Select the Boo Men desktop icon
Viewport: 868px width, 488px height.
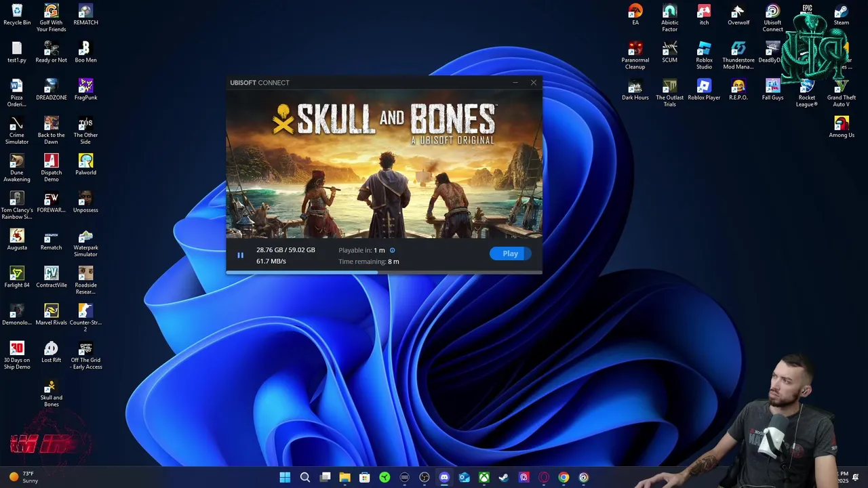[x=85, y=52]
